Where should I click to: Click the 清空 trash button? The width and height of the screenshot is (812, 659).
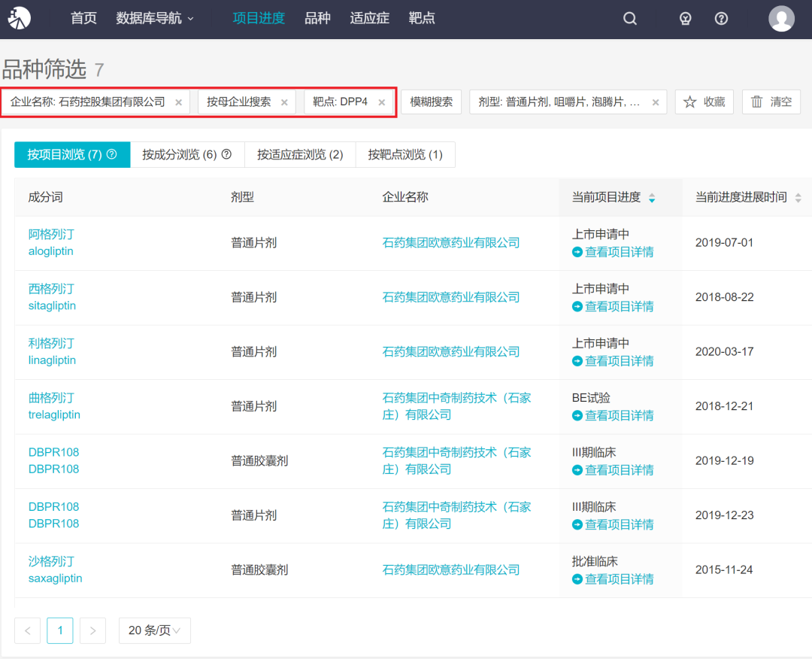[x=771, y=102]
